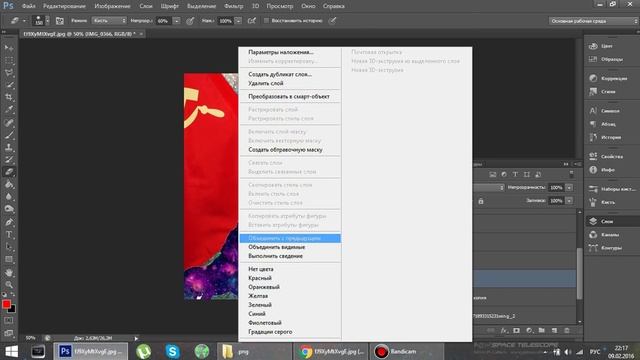Select the Lasso tool
This screenshot has height=360, width=640.
click(9, 73)
